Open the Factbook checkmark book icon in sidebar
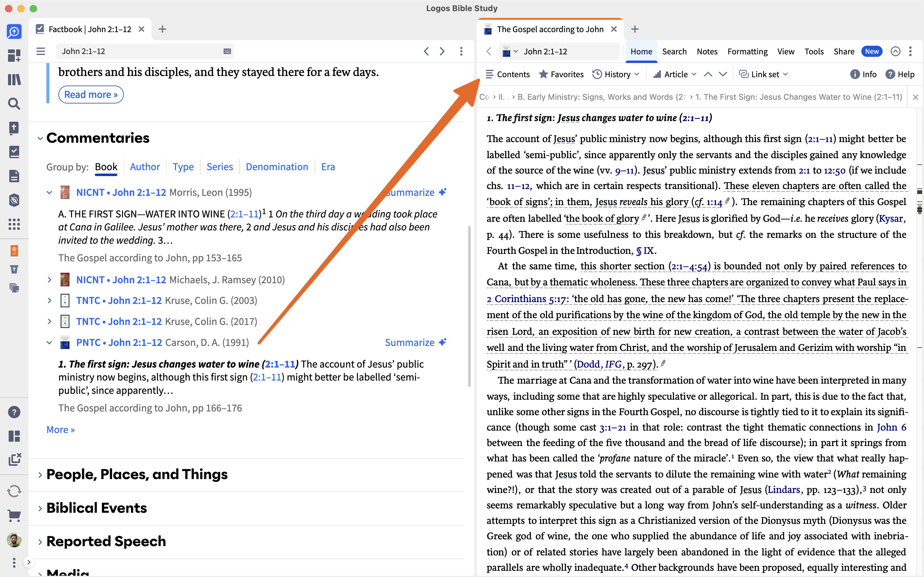This screenshot has height=577, width=924. [14, 152]
